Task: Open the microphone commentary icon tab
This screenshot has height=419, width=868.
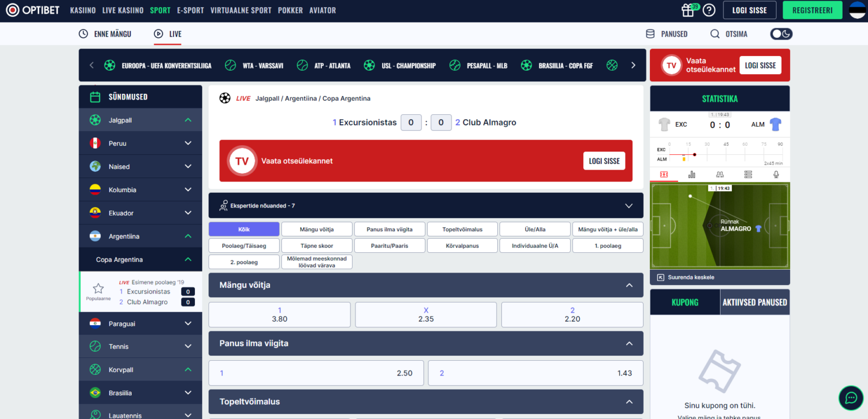Action: point(776,175)
